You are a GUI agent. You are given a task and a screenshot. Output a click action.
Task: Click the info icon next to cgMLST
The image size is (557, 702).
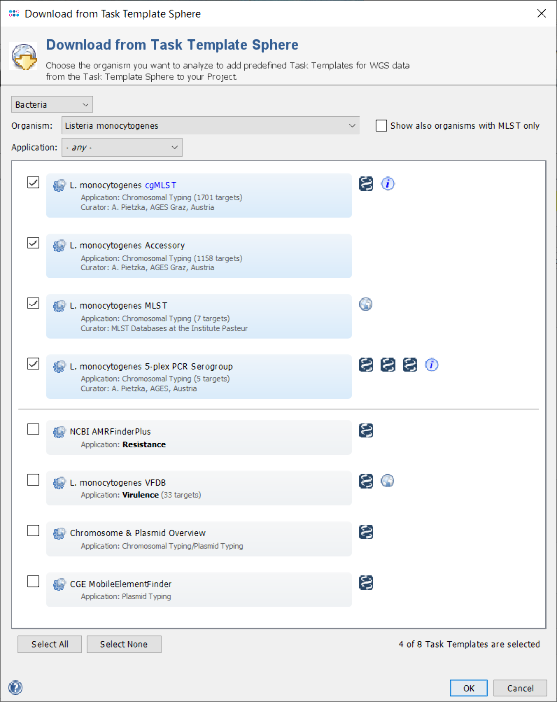point(388,184)
